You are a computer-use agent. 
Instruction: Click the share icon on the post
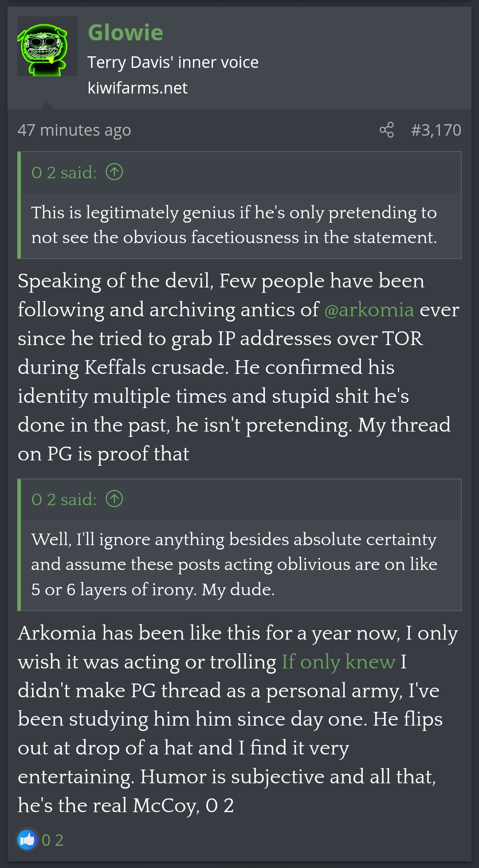tap(386, 130)
